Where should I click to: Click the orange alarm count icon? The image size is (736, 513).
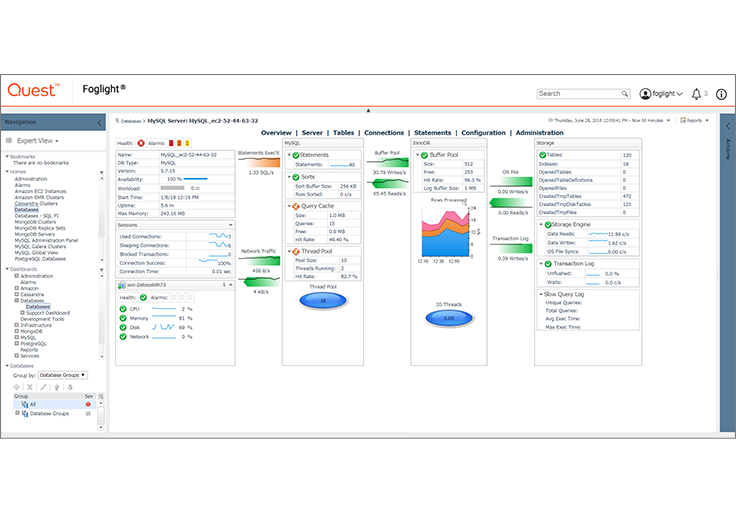pos(179,143)
